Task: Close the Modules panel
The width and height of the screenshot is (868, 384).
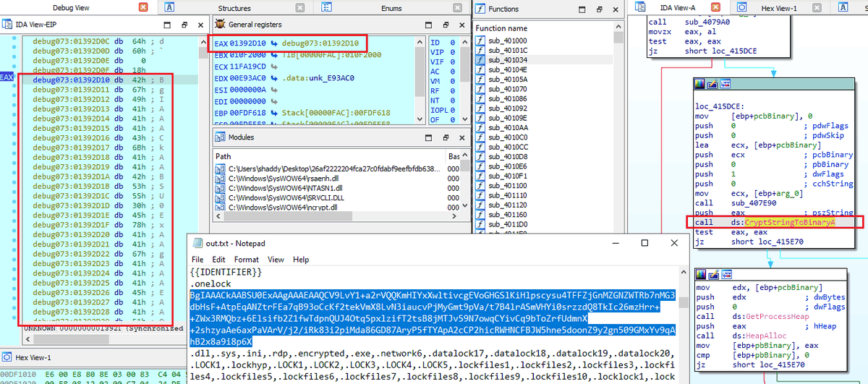Action: 464,137
